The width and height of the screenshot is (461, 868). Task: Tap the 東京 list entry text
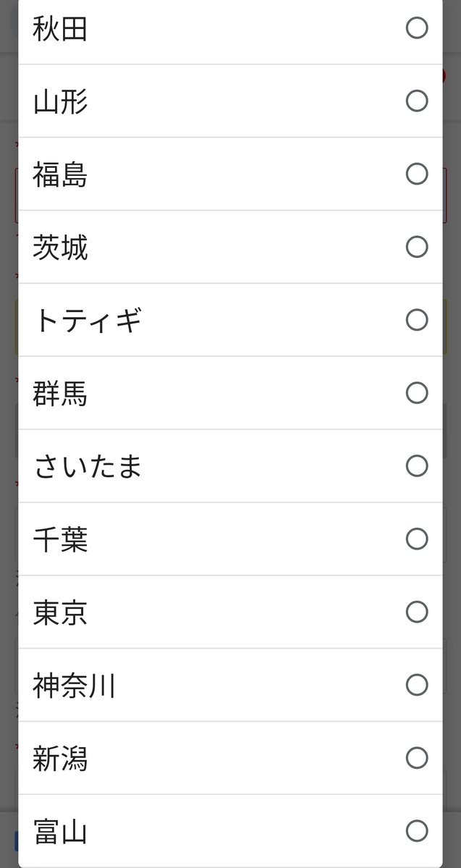[60, 612]
